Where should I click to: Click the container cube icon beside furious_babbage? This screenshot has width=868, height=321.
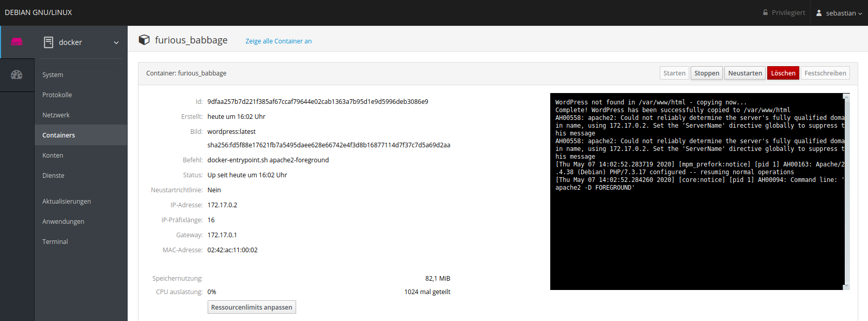pyautogui.click(x=144, y=40)
